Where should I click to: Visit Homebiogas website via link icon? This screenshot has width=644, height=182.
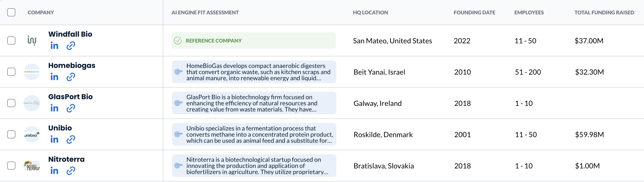(x=71, y=77)
